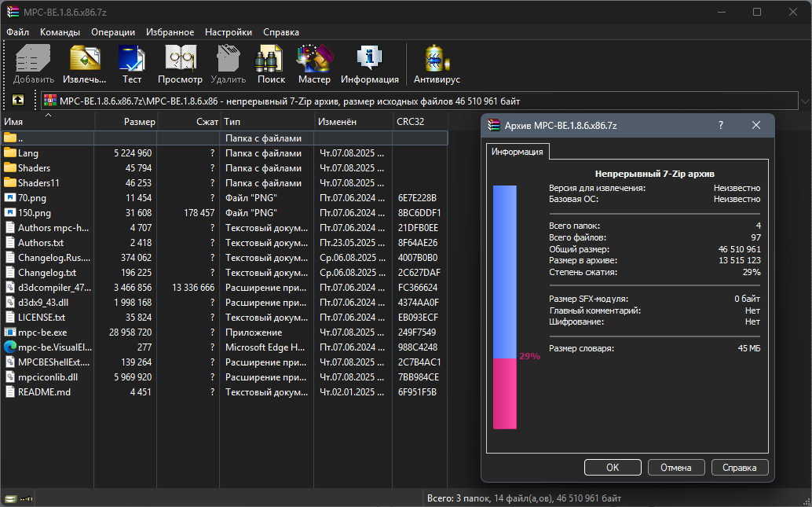The height and width of the screenshot is (507, 812).
Task: Open the Файл menu
Action: [x=17, y=32]
